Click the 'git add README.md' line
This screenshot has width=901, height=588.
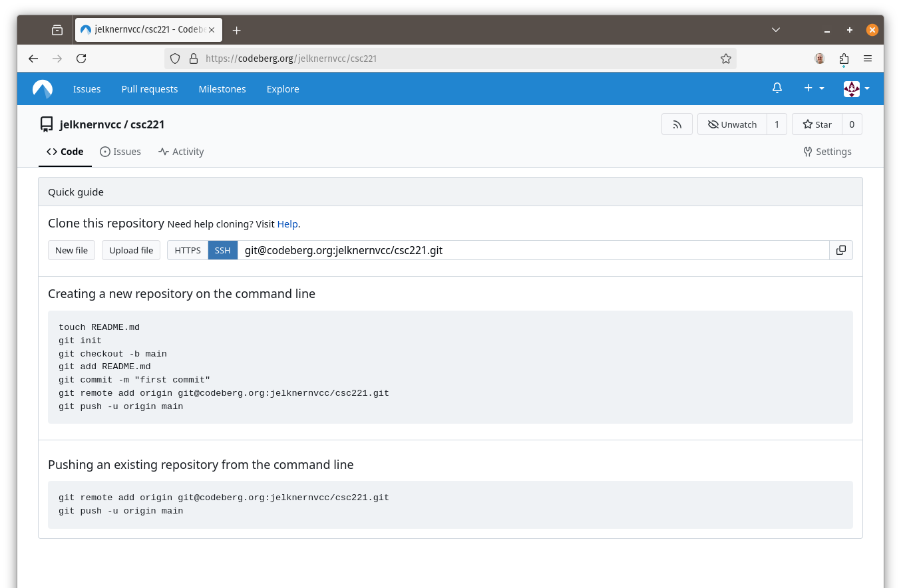pyautogui.click(x=104, y=367)
